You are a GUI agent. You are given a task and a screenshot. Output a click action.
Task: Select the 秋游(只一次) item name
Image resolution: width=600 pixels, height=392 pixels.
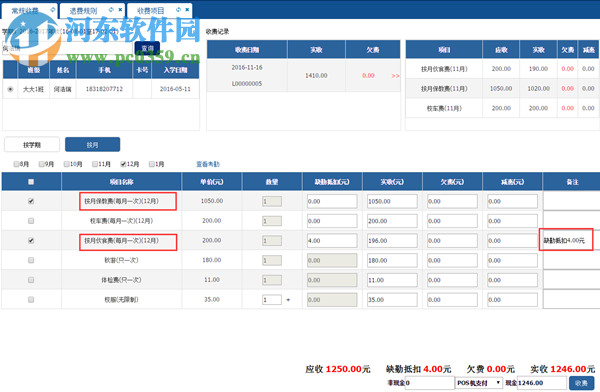coord(121,260)
